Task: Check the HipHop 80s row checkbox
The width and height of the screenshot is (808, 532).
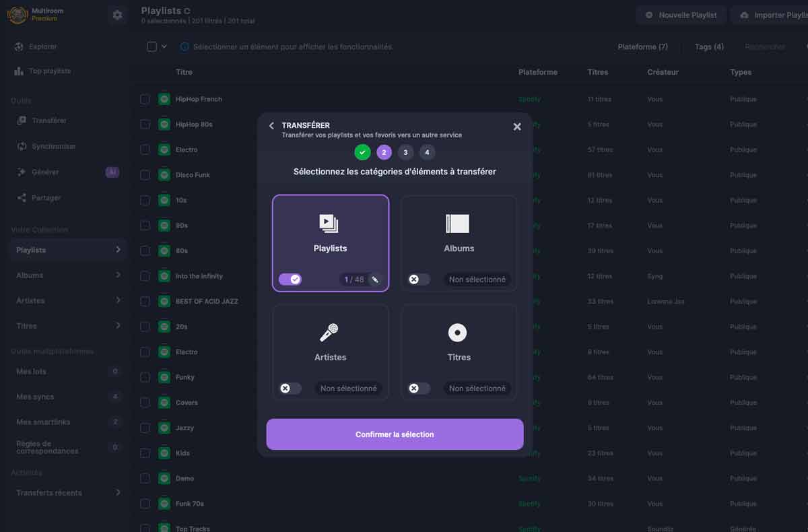Action: click(x=145, y=125)
